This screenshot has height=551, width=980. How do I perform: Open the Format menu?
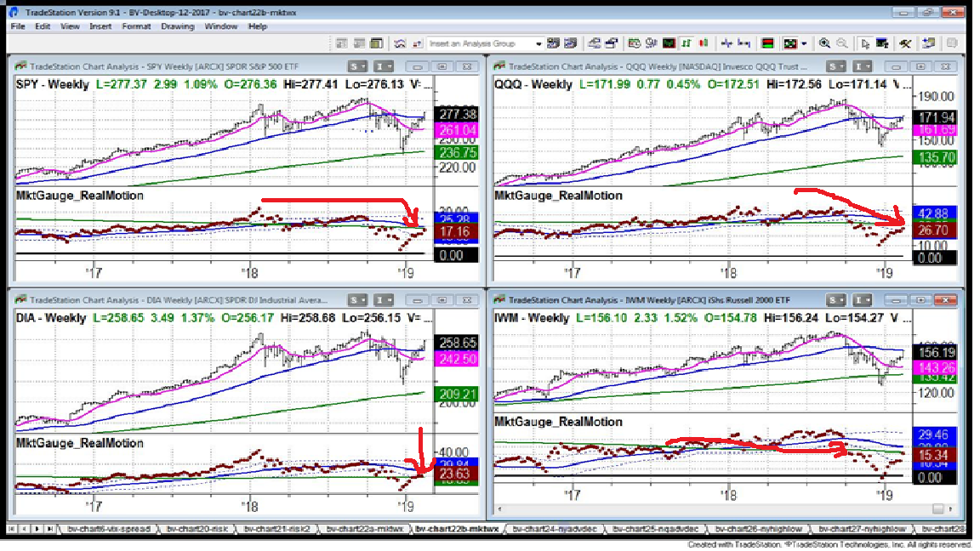[x=136, y=26]
